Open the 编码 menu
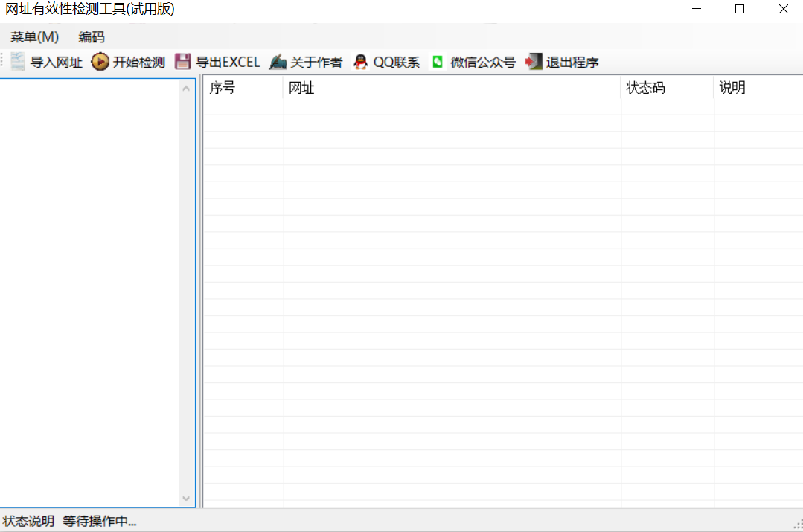 point(91,37)
